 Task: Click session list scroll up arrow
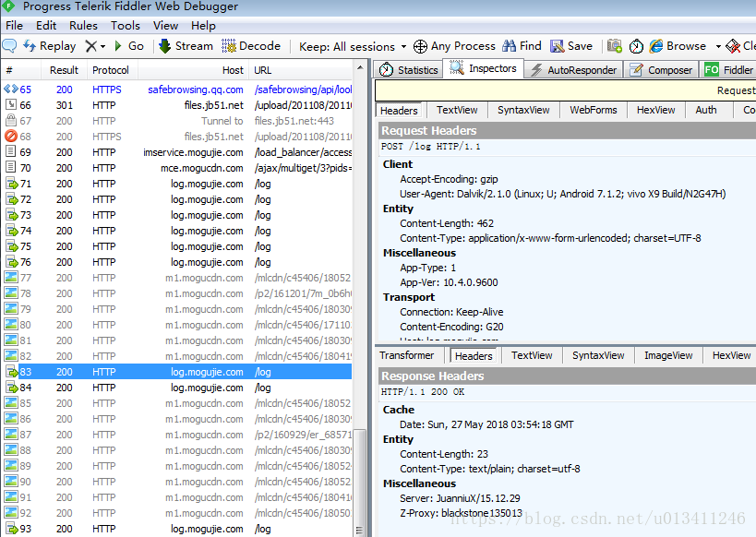(x=360, y=68)
